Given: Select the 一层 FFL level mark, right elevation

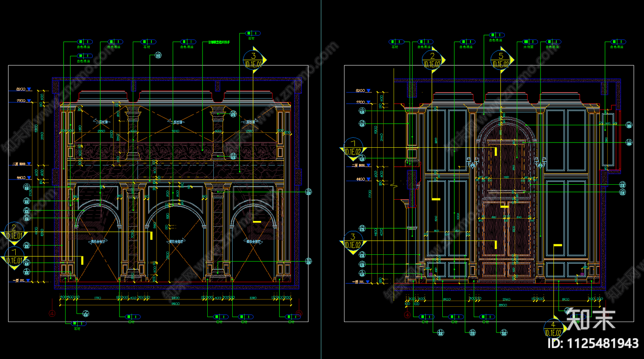Looking at the screenshot, I should point(361,282).
